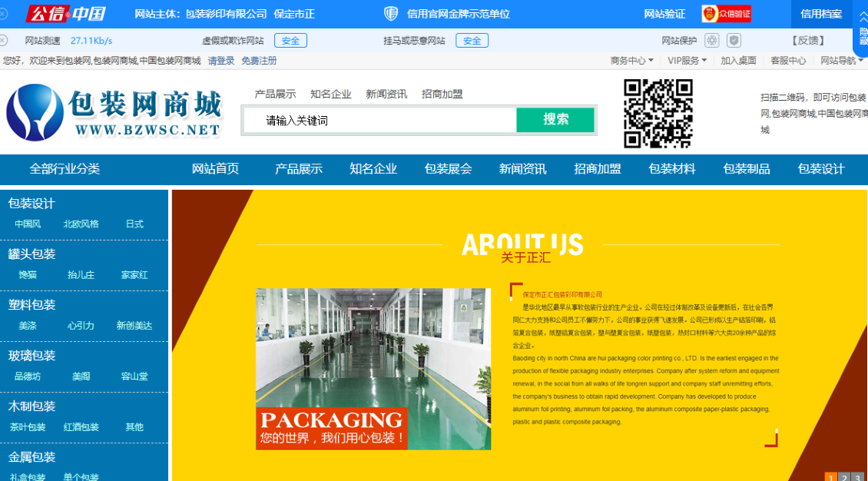868x481 pixels.
Task: Expand the 商务中心 dropdown
Action: coord(631,61)
